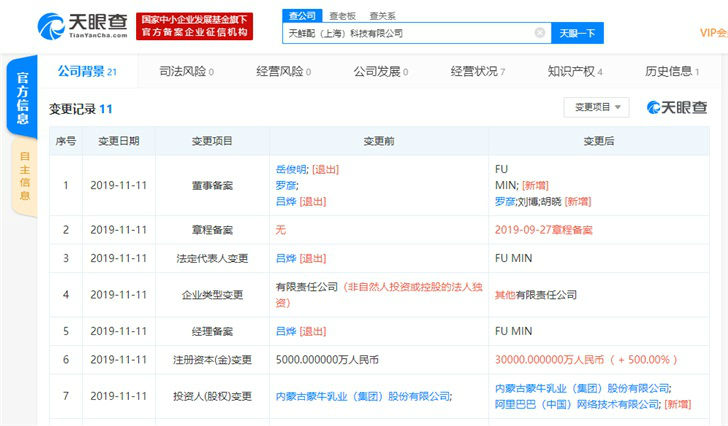Click the company name search input field

[x=410, y=33]
